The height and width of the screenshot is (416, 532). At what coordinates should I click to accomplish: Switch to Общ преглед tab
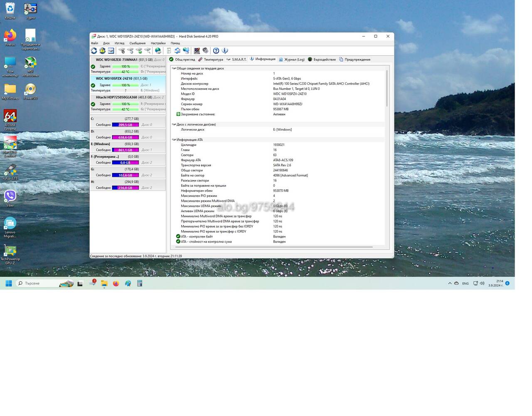[x=182, y=59]
